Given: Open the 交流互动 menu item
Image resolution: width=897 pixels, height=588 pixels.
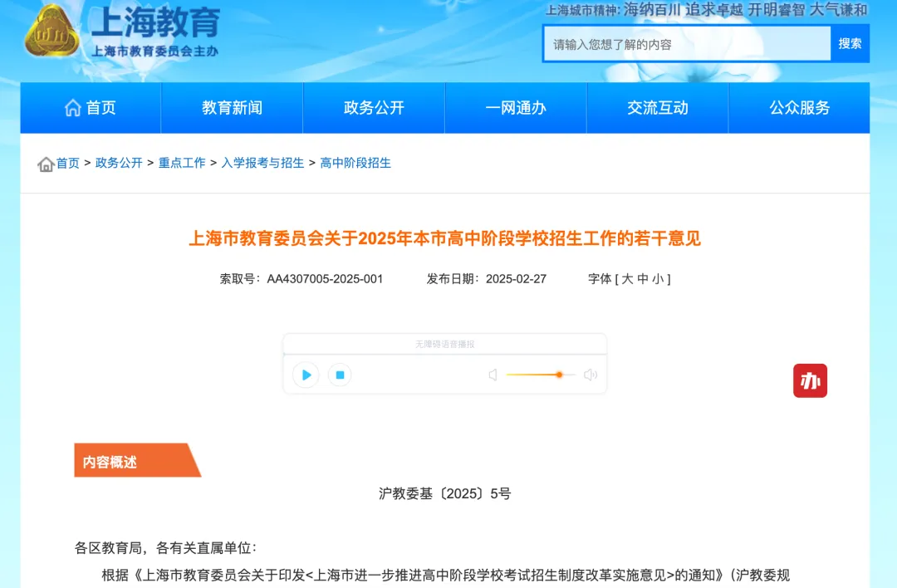Looking at the screenshot, I should [657, 107].
